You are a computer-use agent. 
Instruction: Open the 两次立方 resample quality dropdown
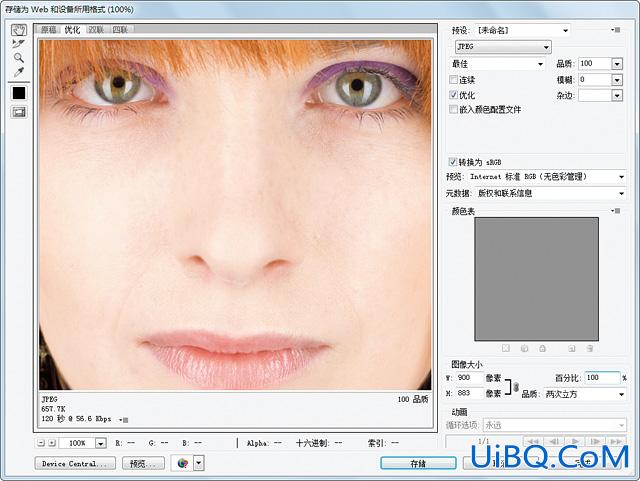(585, 394)
